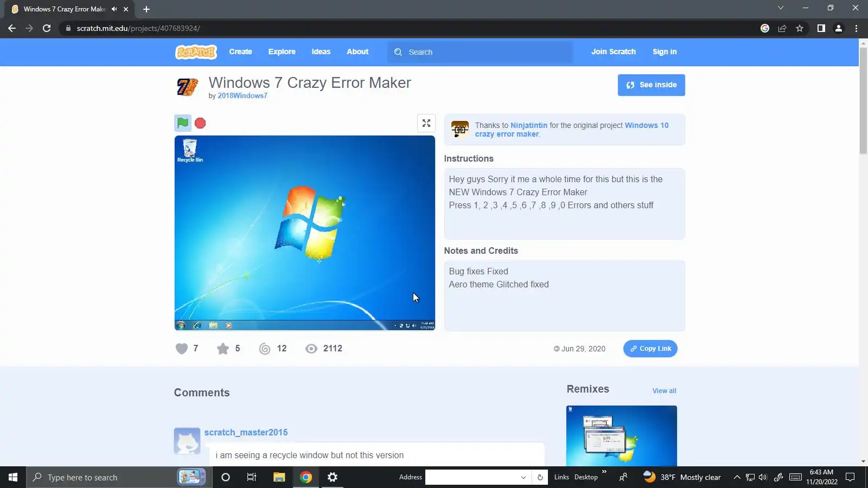Open the Chrome profile menu
Image resolution: width=868 pixels, height=488 pixels.
(839, 28)
